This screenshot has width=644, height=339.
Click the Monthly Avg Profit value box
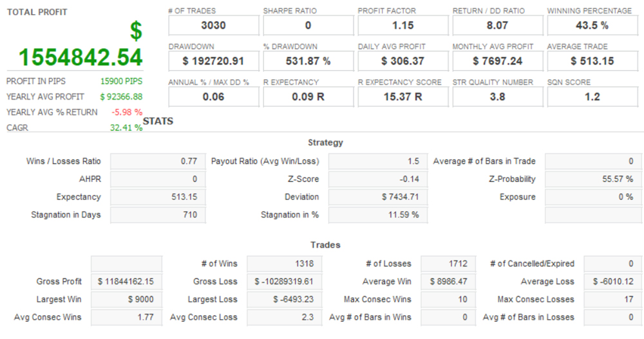[497, 61]
